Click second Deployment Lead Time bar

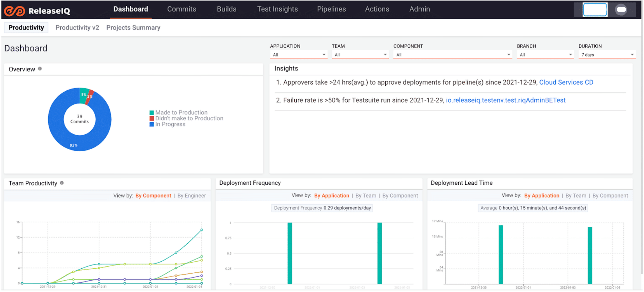[x=590, y=255]
